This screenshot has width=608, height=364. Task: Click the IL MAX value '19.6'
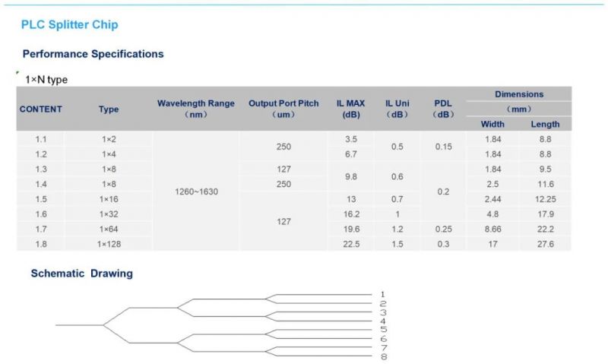tap(351, 229)
